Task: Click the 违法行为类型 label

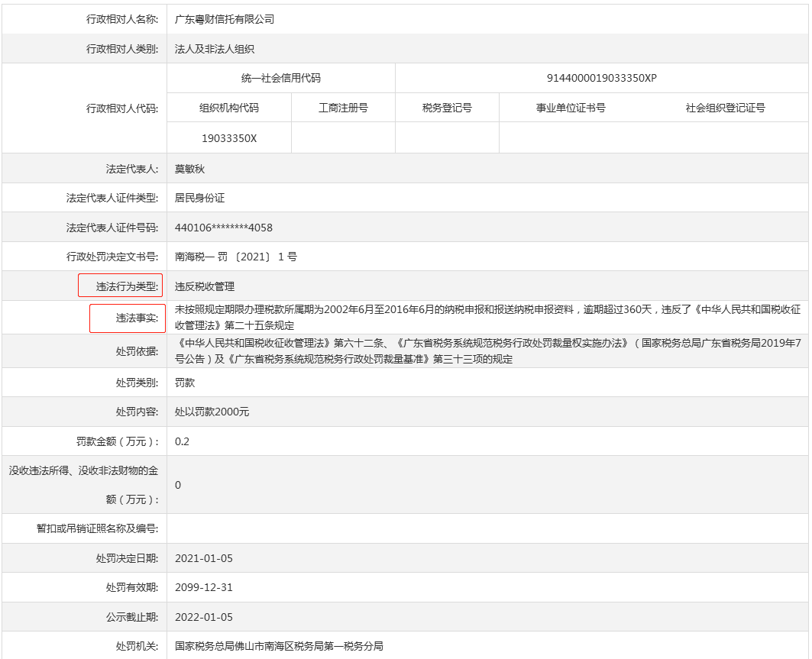Action: coord(127,286)
